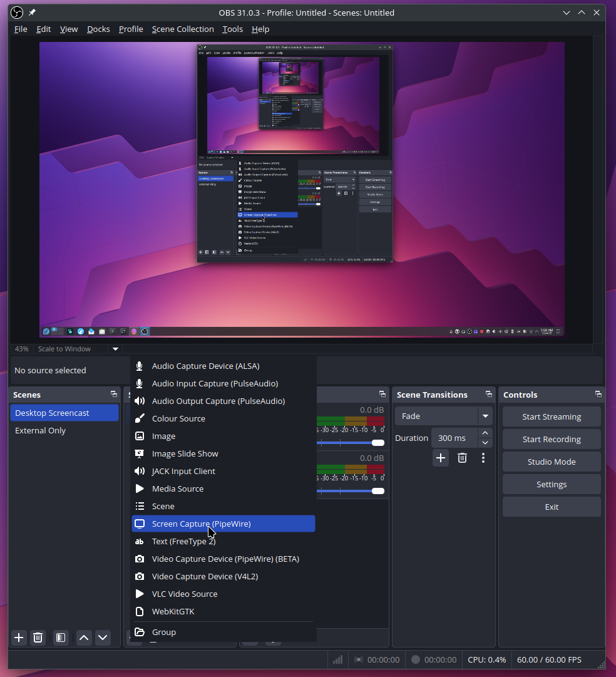The width and height of the screenshot is (616, 677).
Task: Decrease the transition duration with the down arrow
Action: coord(485,443)
